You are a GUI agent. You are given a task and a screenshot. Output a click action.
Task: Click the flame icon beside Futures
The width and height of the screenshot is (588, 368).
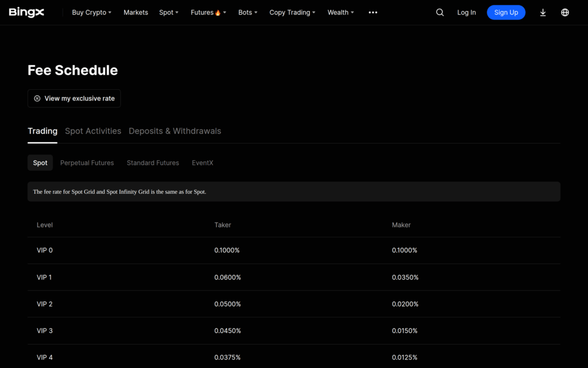218,13
